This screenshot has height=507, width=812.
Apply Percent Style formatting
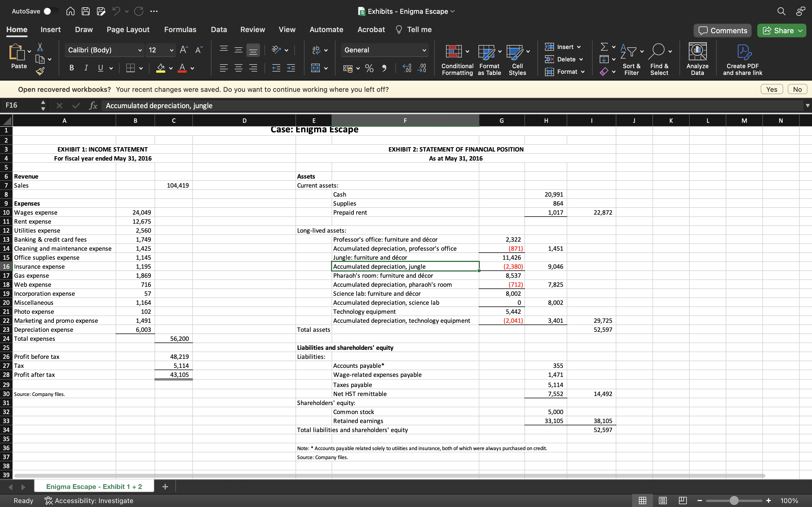click(x=369, y=68)
